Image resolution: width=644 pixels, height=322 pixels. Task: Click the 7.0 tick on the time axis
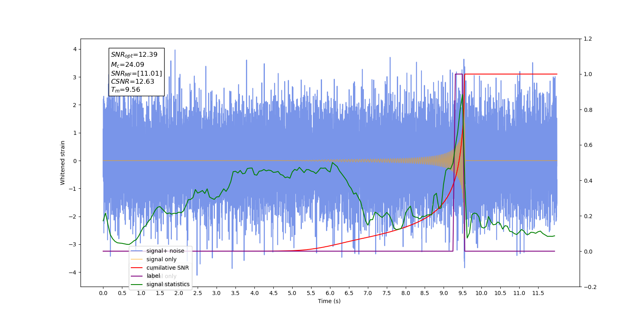coord(368,293)
